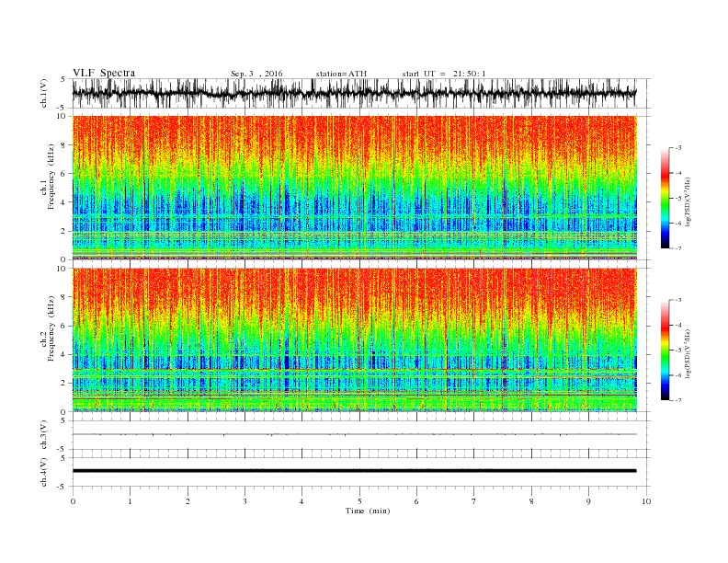Click the '-3' label on upper color bar

click(678, 148)
